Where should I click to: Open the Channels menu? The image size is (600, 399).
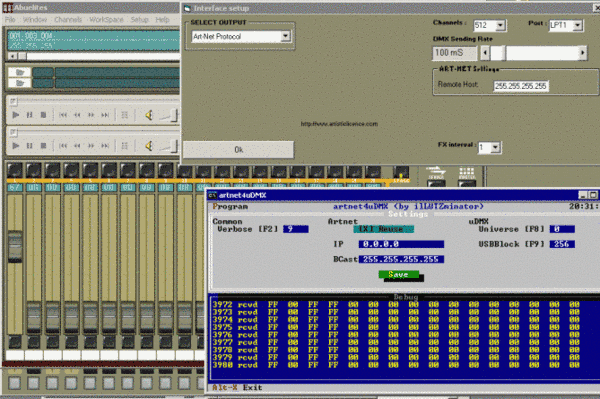68,20
